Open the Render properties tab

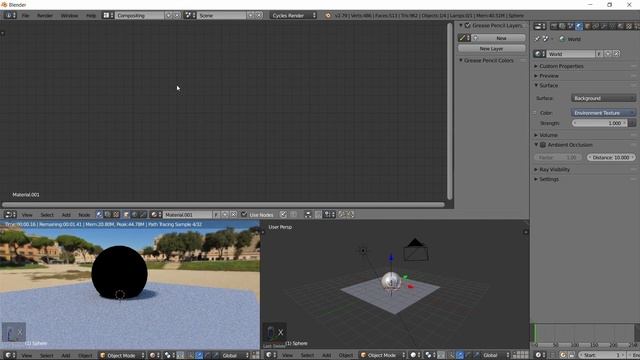[554, 26]
